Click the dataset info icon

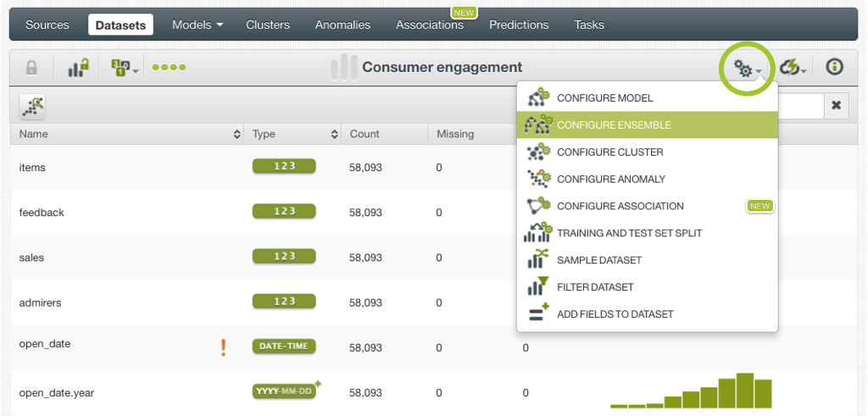[x=834, y=68]
